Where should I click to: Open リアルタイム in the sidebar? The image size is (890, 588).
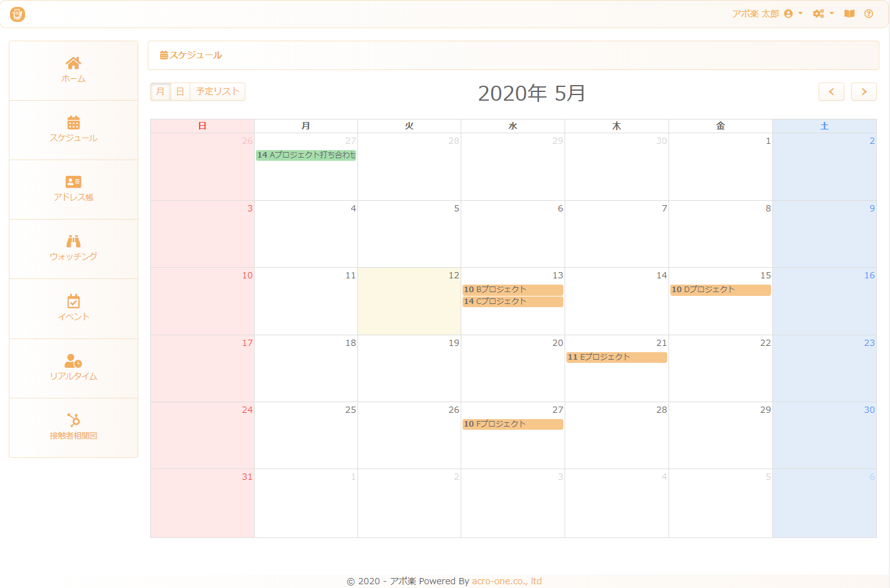tap(73, 368)
